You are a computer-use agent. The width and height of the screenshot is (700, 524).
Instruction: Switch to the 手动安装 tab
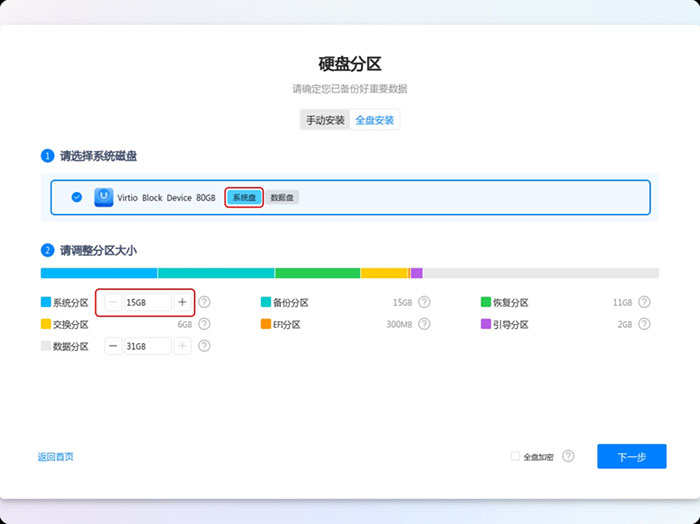pos(325,120)
